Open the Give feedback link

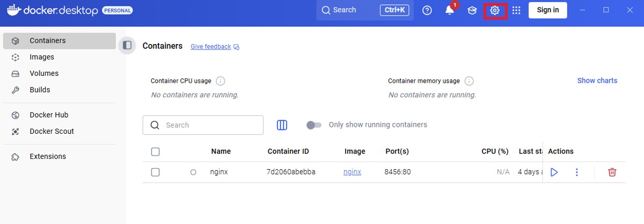tap(211, 47)
